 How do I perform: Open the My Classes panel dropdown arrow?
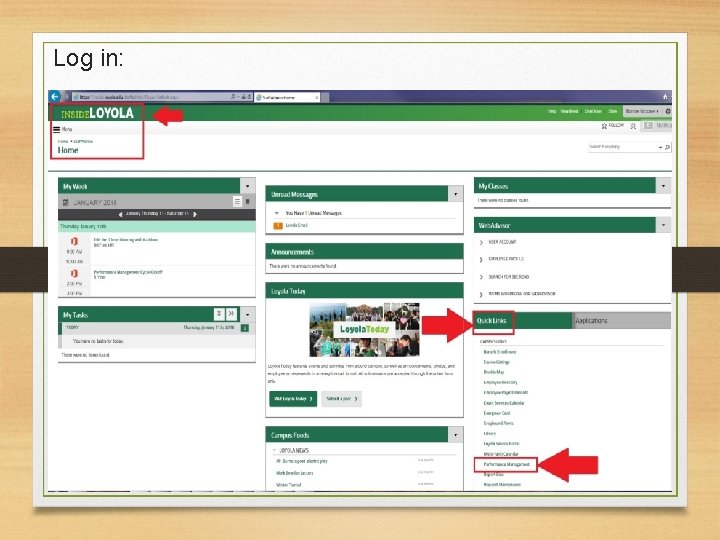(x=663, y=186)
